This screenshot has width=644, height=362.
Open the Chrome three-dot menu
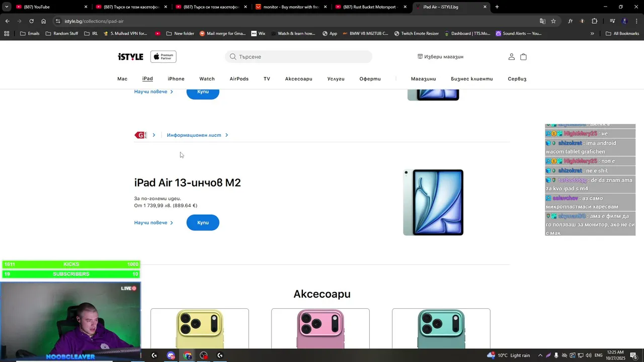tap(636, 21)
